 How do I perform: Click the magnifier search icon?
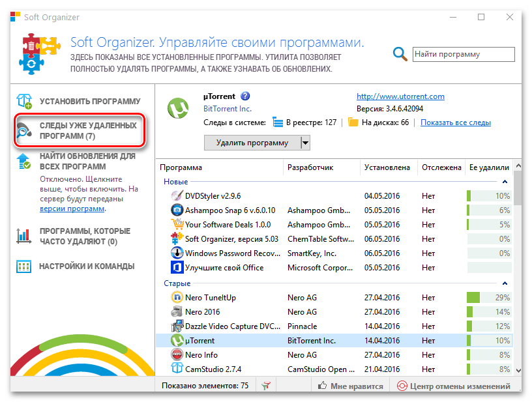pyautogui.click(x=400, y=54)
